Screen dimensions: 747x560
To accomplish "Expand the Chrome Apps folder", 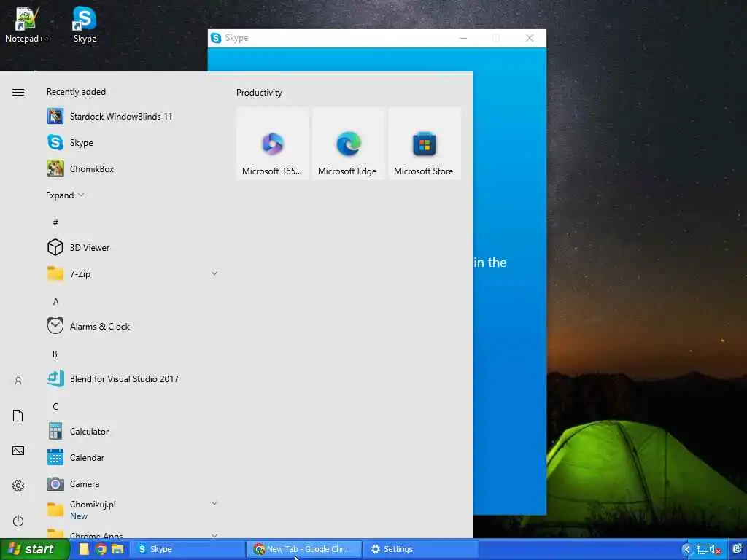I will pyautogui.click(x=214, y=535).
